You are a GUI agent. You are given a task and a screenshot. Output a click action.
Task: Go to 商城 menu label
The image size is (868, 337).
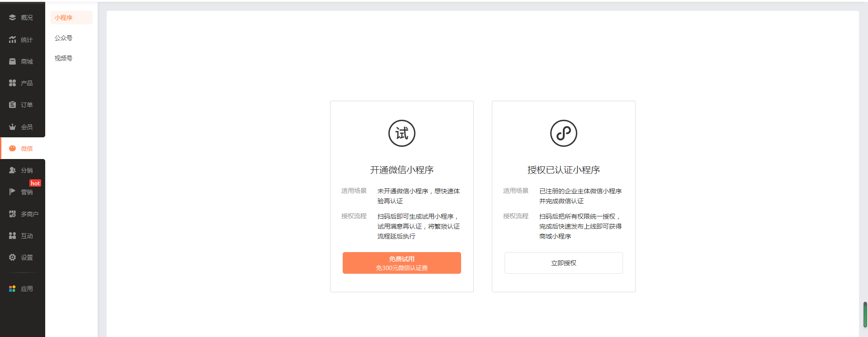[27, 61]
